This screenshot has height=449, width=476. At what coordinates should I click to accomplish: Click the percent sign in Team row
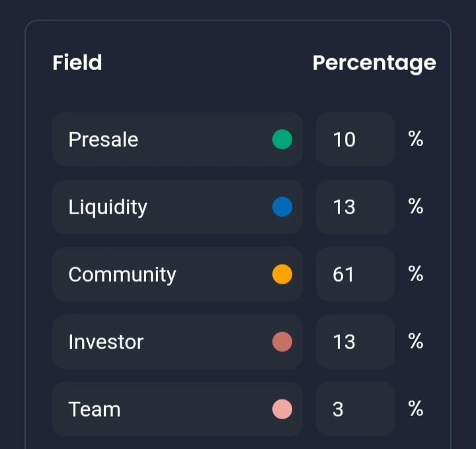pos(416,409)
